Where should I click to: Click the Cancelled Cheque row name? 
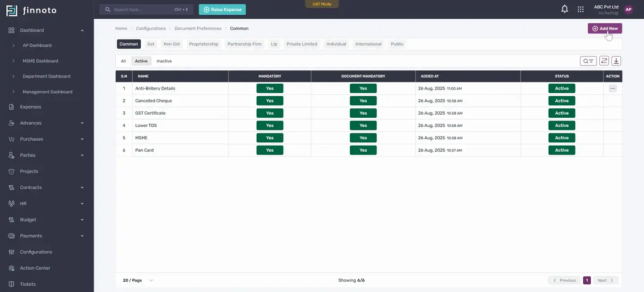(153, 101)
